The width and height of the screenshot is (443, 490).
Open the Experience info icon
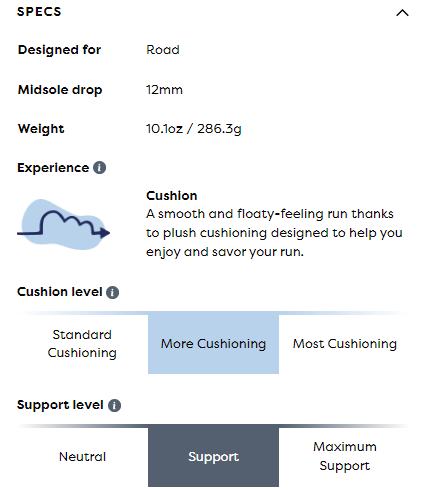[99, 167]
